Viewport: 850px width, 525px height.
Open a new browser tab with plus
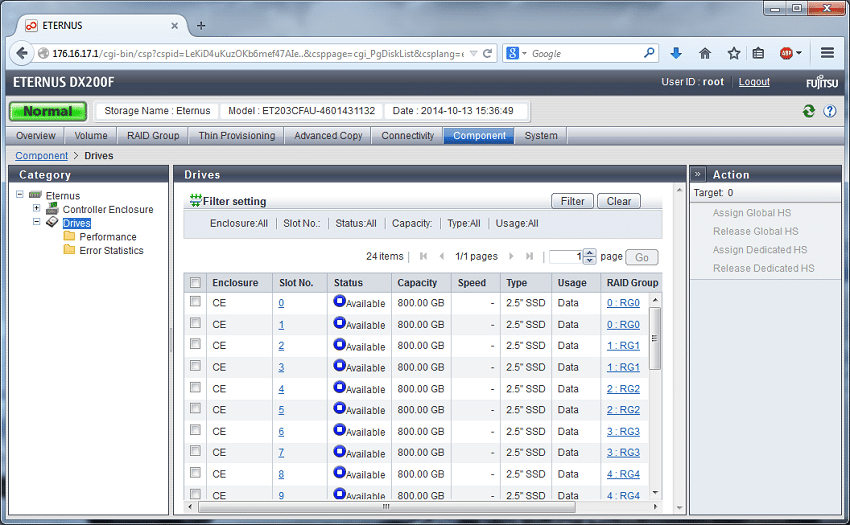[201, 25]
